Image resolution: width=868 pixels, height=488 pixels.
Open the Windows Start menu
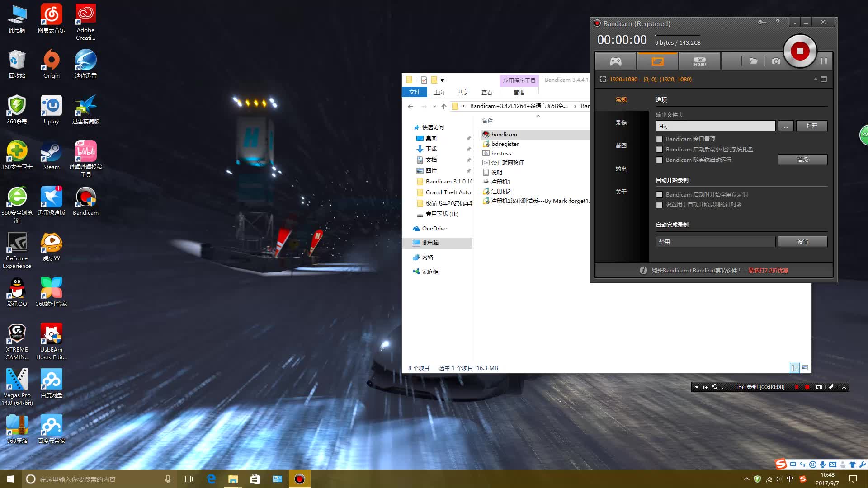pos(11,479)
